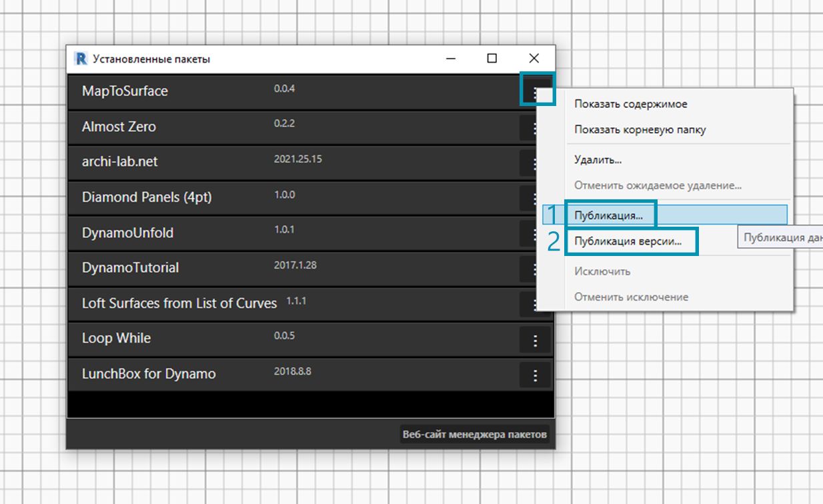Open the options menu for MapToSurface
Screen dimensions: 823x504
536,91
